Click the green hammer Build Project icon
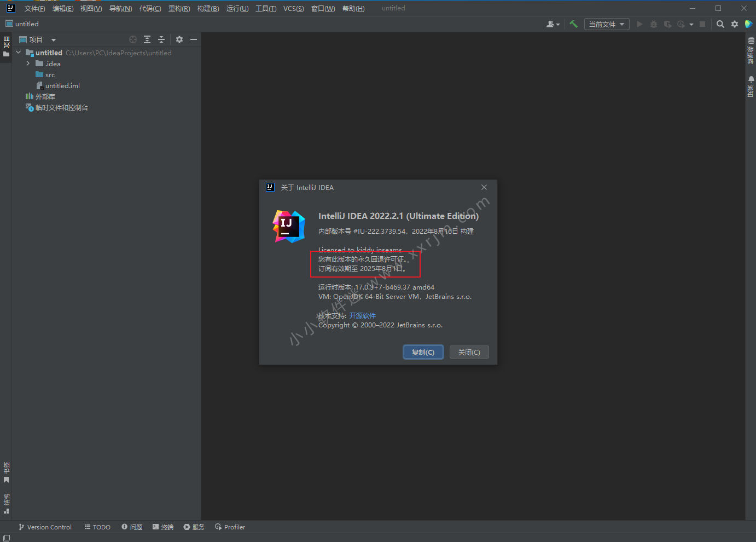The height and width of the screenshot is (542, 756). coord(573,24)
